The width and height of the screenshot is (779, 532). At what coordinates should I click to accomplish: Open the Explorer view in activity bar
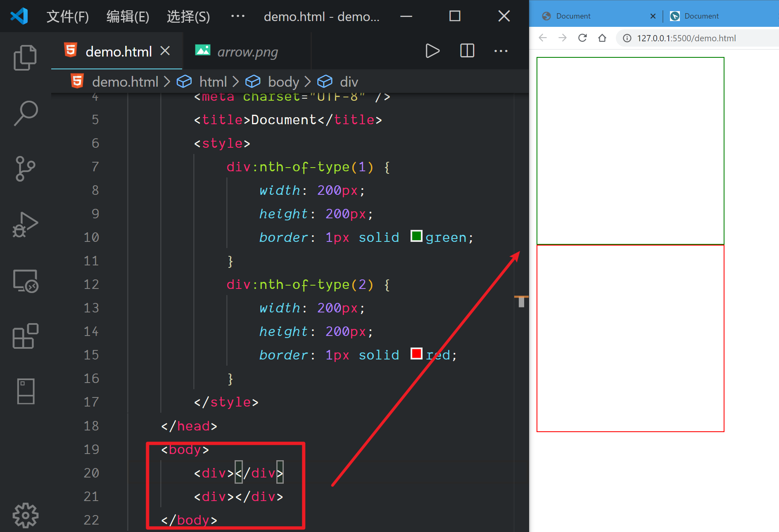[x=25, y=57]
